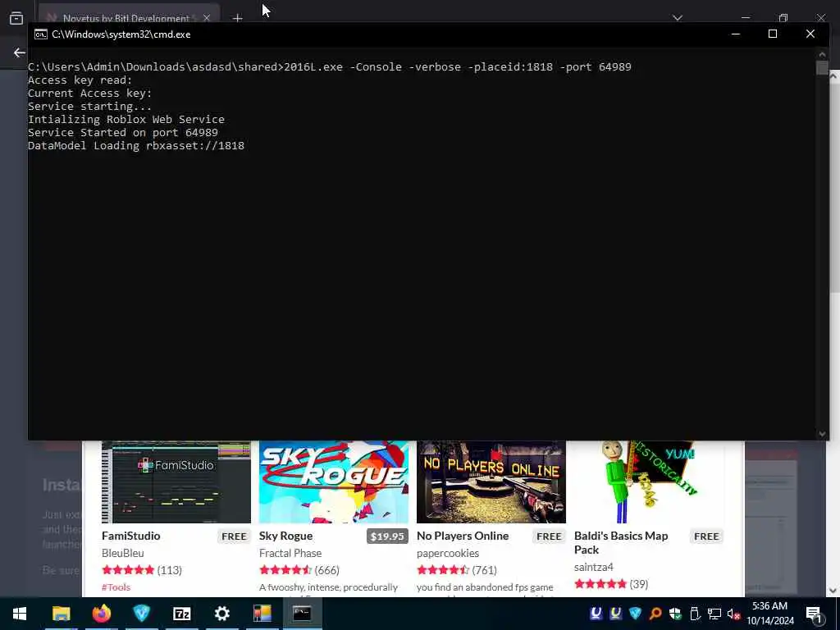
Task: Click Baldi's Basics star rating (39)
Action: (x=610, y=584)
